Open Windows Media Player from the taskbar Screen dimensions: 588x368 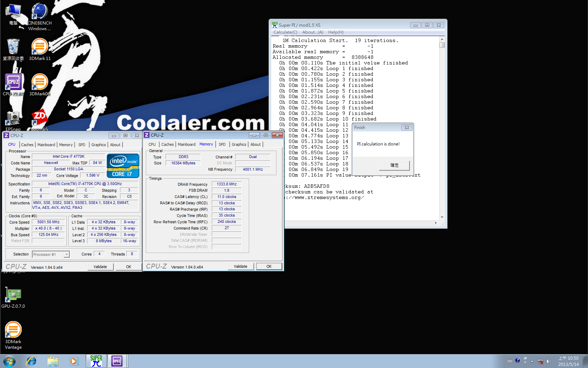tap(74, 361)
